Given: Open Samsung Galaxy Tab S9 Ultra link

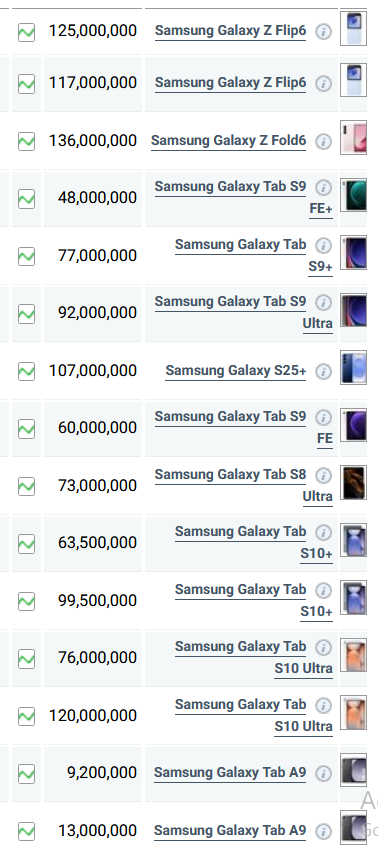Looking at the screenshot, I should point(243,313).
